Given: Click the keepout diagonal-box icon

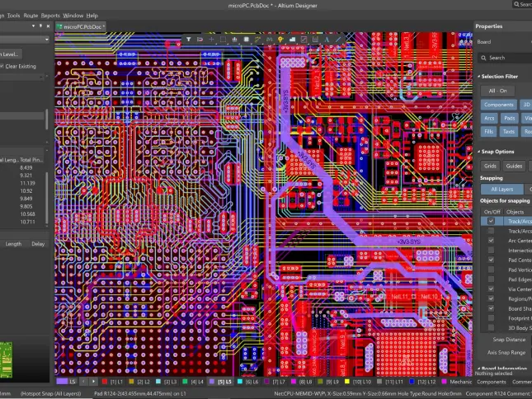Looking at the screenshot, I should click(x=304, y=40).
